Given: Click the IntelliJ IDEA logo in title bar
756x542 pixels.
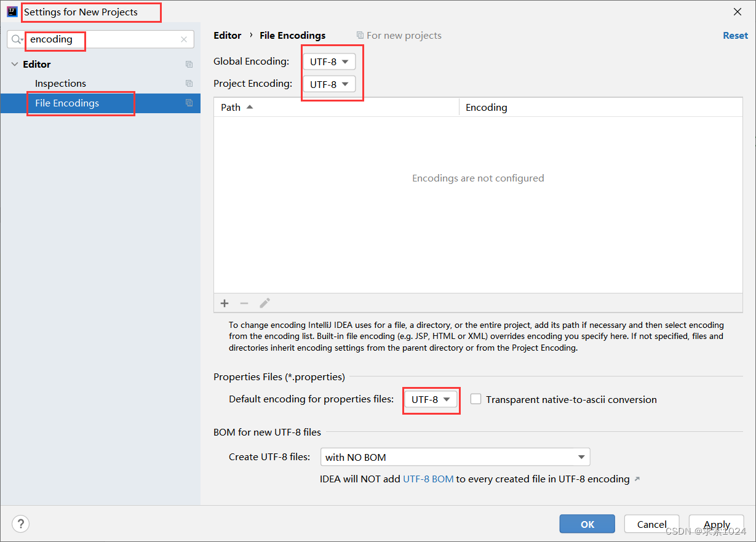Looking at the screenshot, I should pos(12,12).
